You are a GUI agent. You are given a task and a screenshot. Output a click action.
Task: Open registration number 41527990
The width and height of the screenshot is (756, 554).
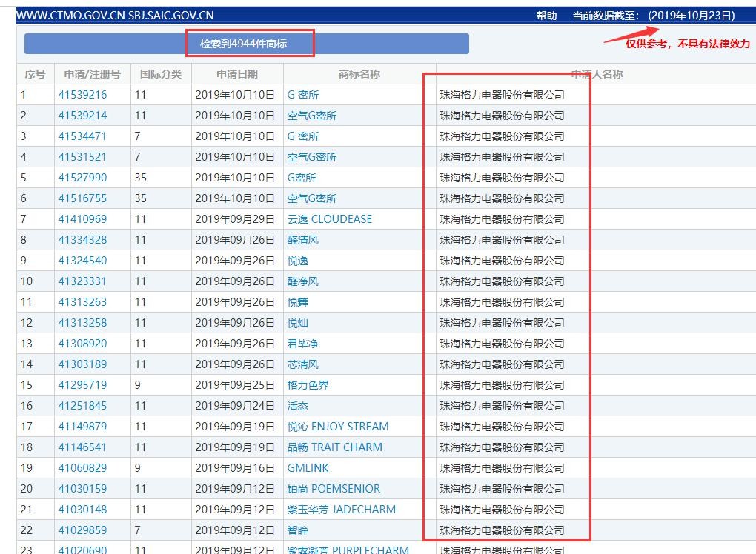click(x=82, y=178)
